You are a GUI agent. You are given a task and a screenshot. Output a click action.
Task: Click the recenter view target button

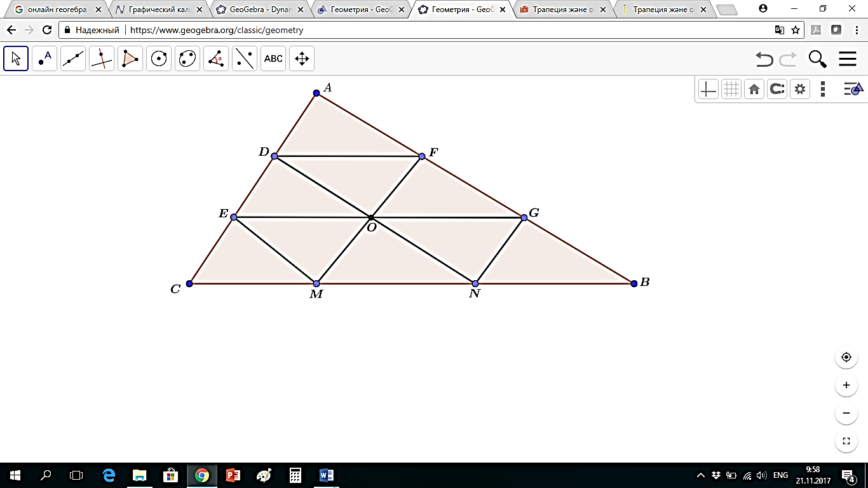pyautogui.click(x=846, y=357)
